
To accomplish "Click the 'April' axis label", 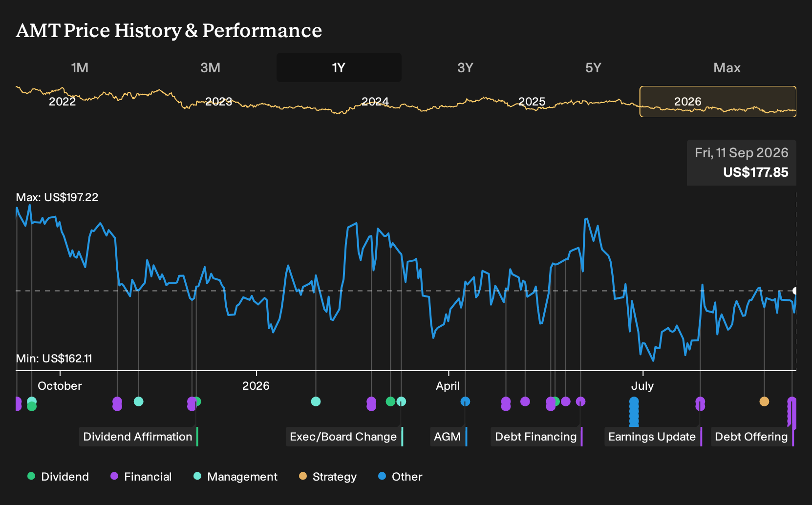I will tap(448, 386).
